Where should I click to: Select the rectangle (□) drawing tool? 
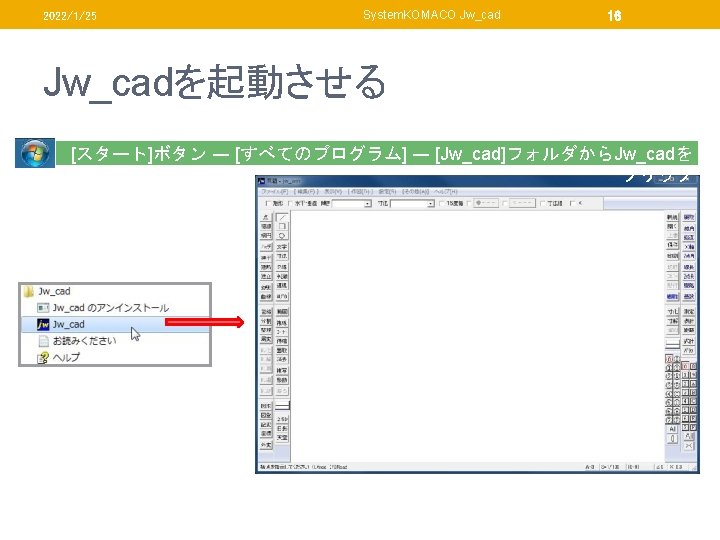pyautogui.click(x=282, y=226)
